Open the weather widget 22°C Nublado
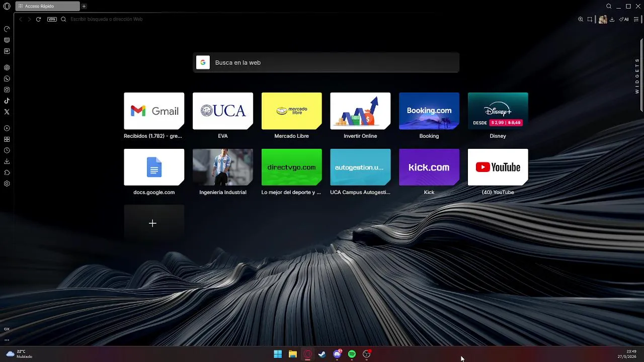 point(19,354)
